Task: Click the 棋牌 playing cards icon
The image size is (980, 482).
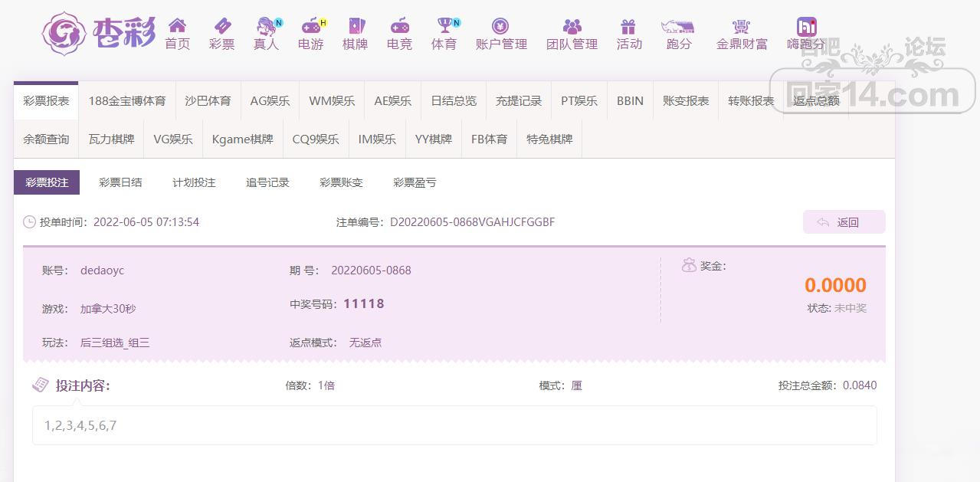Action: [355, 26]
